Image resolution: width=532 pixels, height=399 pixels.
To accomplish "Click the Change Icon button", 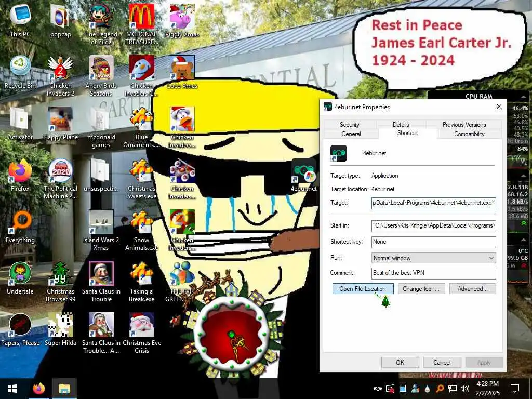I will (x=421, y=289).
